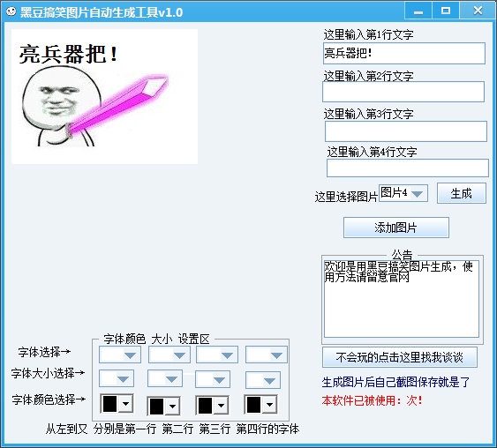The width and height of the screenshot is (497, 448).
Task: Open first-line font size dropdown
Action: coord(117,378)
